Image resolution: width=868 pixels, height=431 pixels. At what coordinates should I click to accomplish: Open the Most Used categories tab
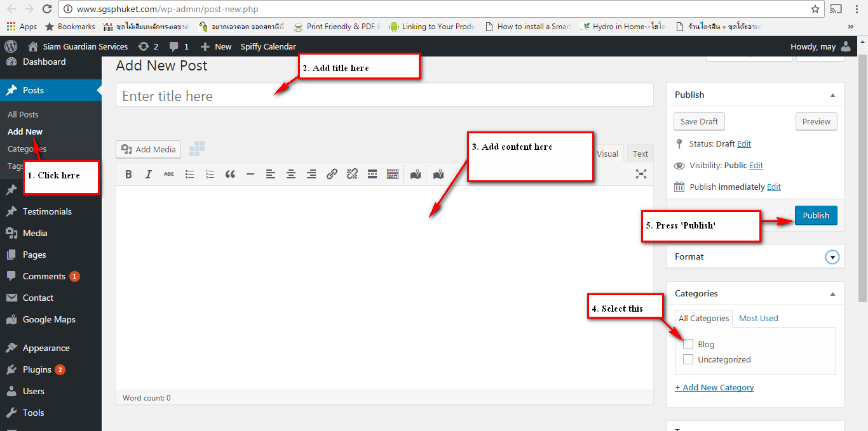(758, 318)
